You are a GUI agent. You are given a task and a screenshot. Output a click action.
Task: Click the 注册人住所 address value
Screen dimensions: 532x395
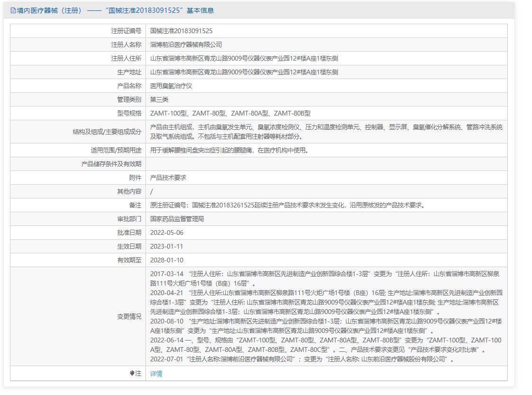[x=244, y=58]
